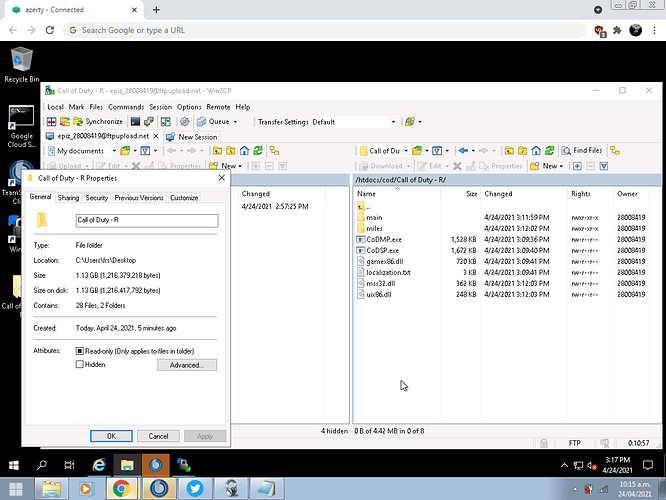
Task: Click the folder name input field
Action: coord(147,220)
